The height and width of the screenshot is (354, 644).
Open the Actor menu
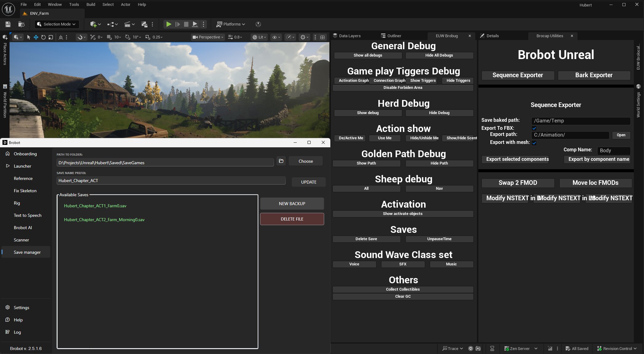126,4
